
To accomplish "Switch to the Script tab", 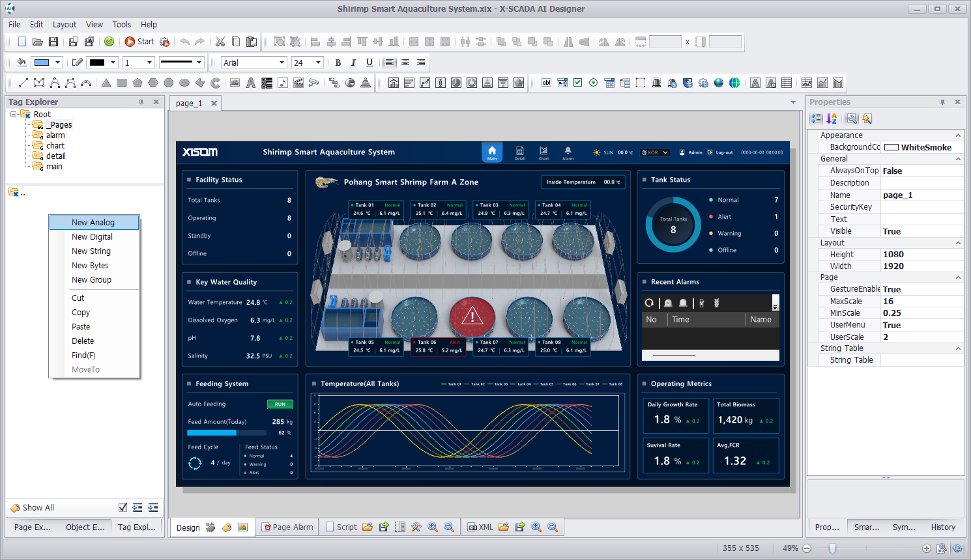I will (x=341, y=527).
